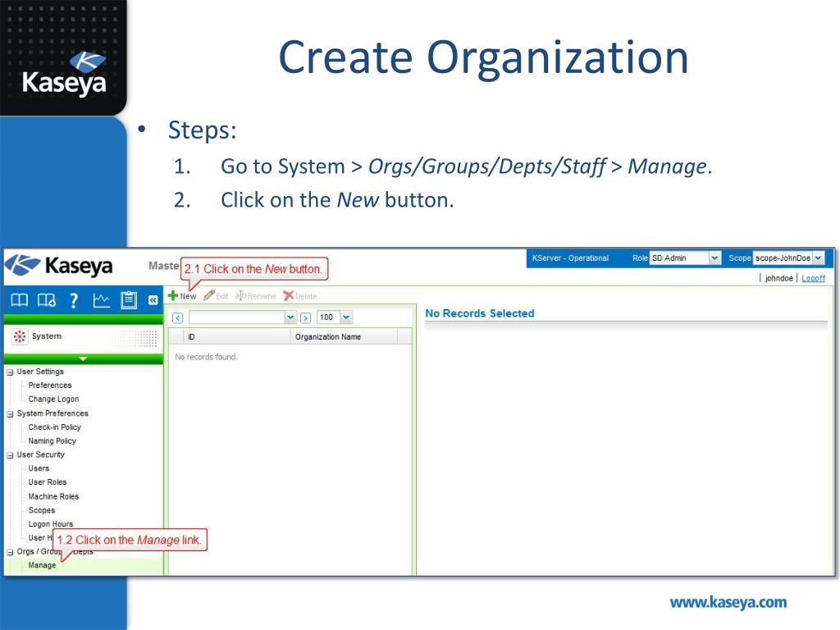Open the bookmark book icon

pos(47,300)
